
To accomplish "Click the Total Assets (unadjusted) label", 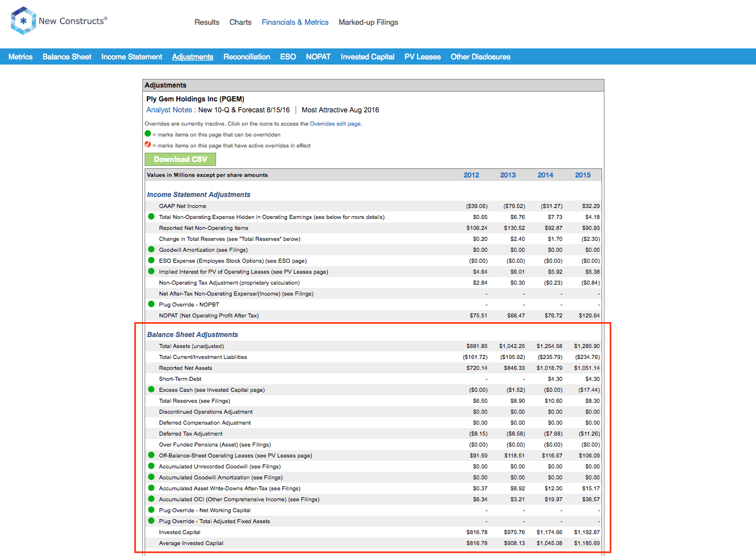I will (x=191, y=346).
